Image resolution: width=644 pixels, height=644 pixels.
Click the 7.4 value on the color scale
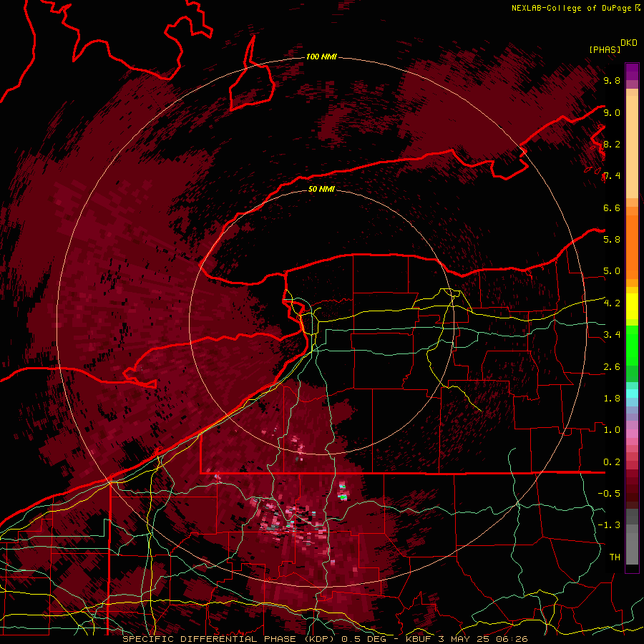pos(612,176)
